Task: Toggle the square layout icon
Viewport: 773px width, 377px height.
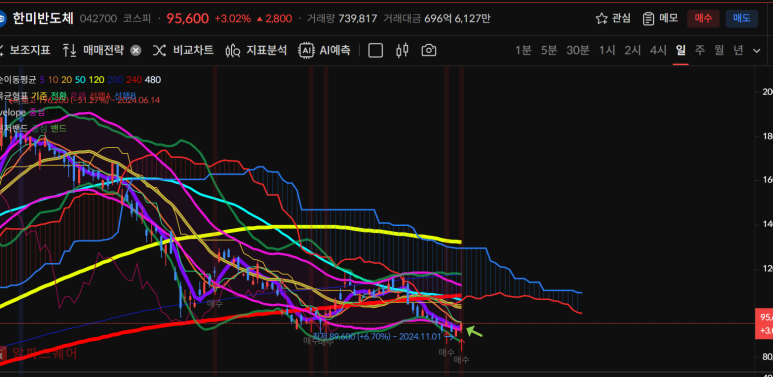Action: tap(376, 50)
